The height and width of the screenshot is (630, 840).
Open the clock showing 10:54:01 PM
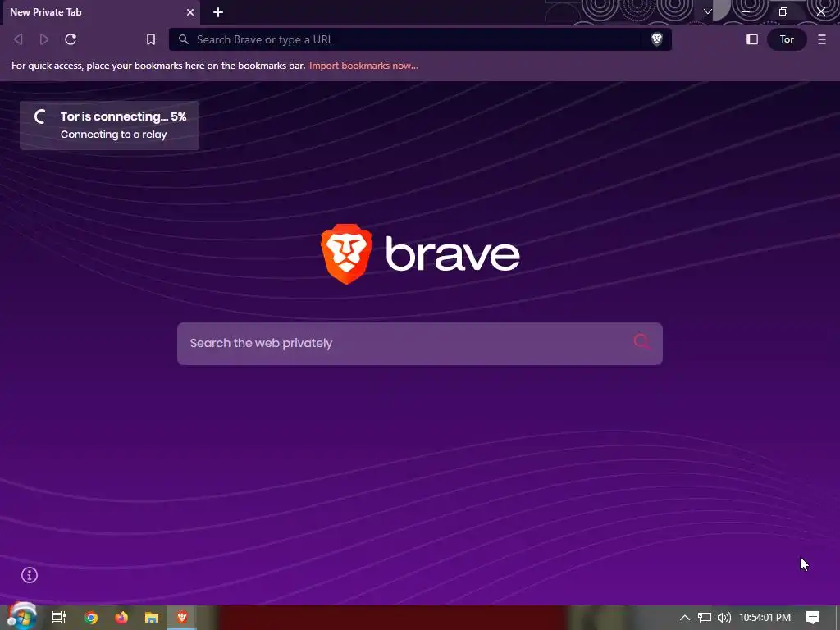[765, 618]
